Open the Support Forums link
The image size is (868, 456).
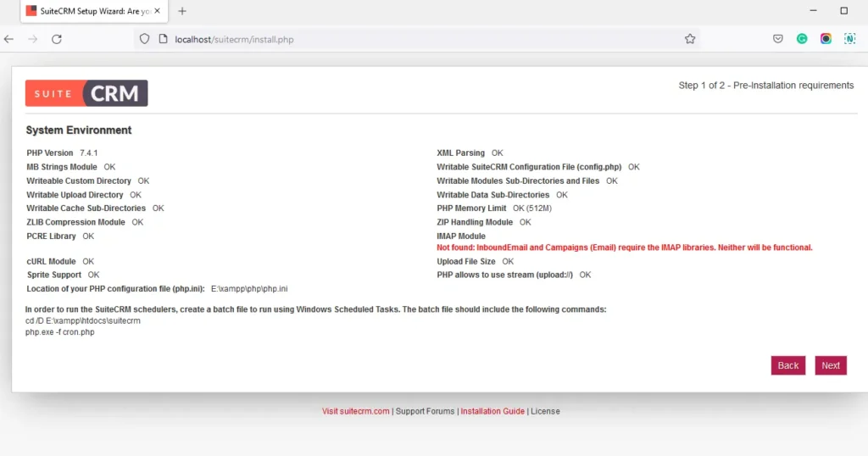(x=426, y=411)
